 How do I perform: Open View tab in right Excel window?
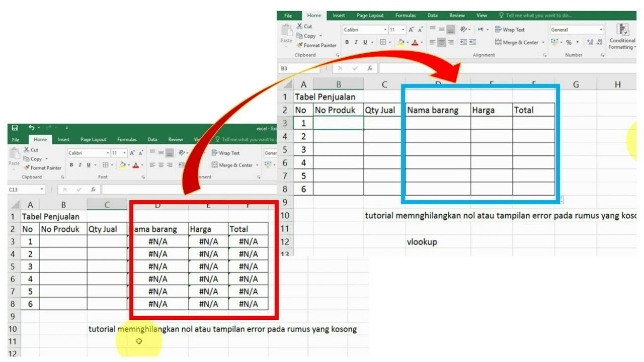pos(482,16)
